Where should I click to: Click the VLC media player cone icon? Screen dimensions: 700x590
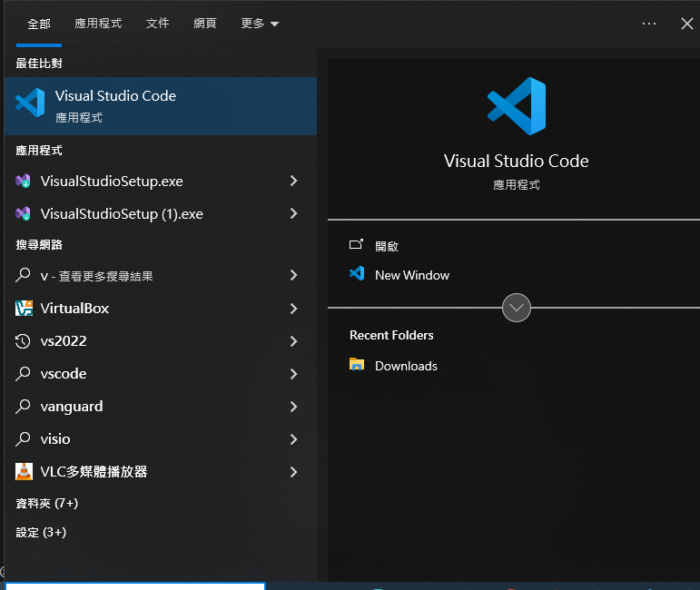click(24, 472)
